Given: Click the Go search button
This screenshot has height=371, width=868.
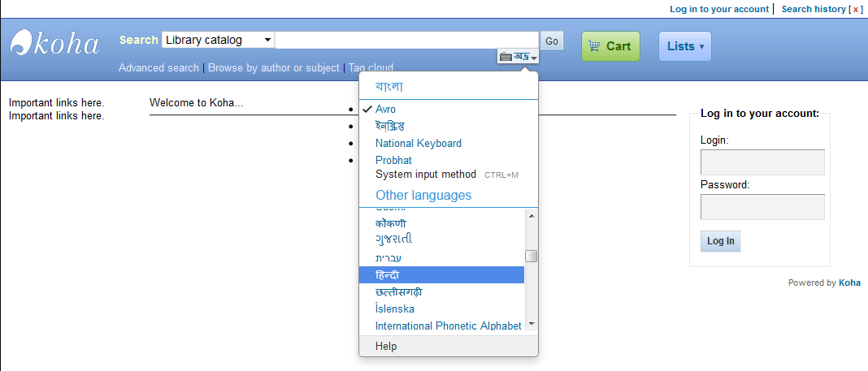Looking at the screenshot, I should 552,41.
